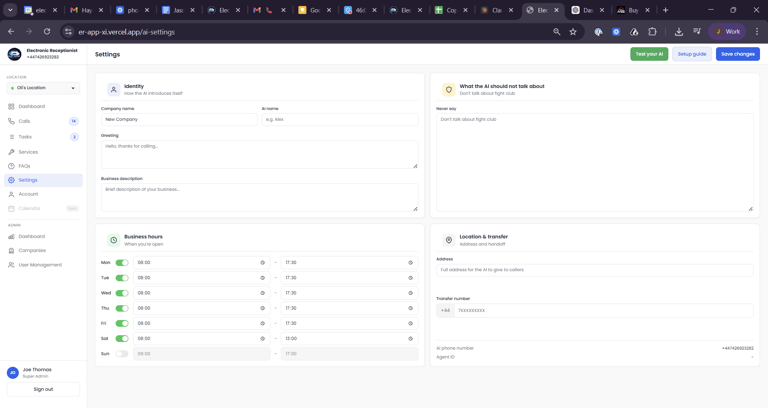768x408 pixels.
Task: Open the time picker for Monday closing time
Action: [410, 263]
